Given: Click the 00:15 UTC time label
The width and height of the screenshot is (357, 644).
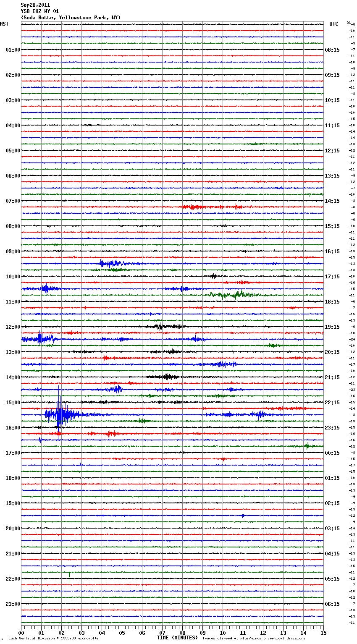Looking at the screenshot, I should tap(332, 453).
